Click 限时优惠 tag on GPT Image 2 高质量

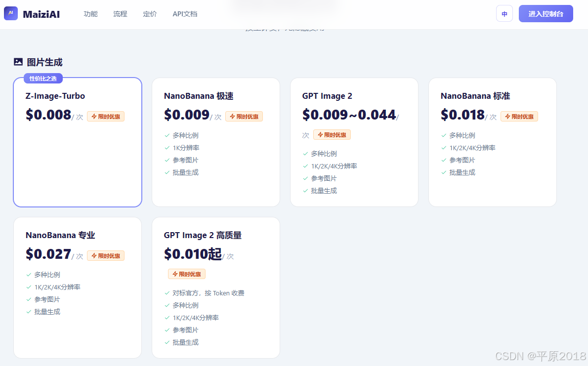pyautogui.click(x=187, y=274)
